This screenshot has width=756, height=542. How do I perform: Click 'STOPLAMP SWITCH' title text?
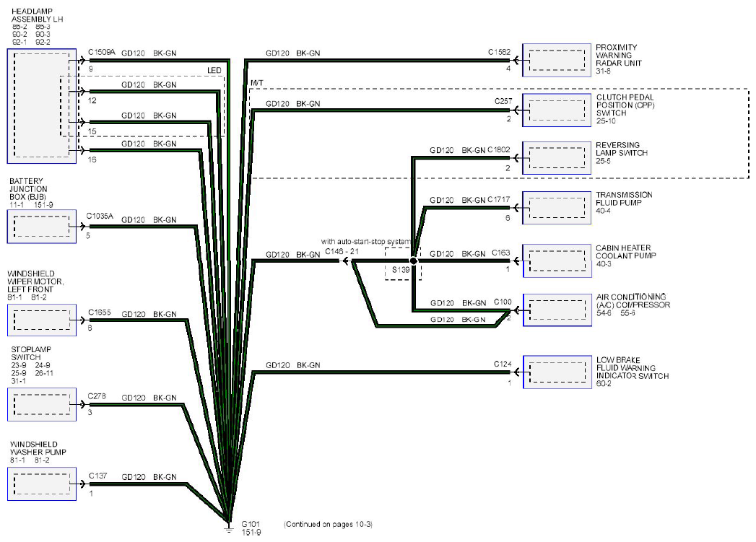point(31,353)
